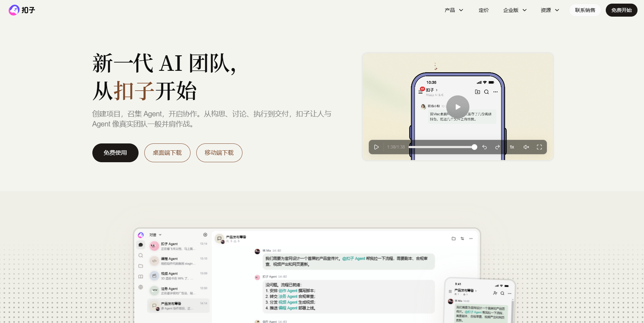
Task: Open the 法务 Agent conversation in the list
Action: (x=179, y=290)
